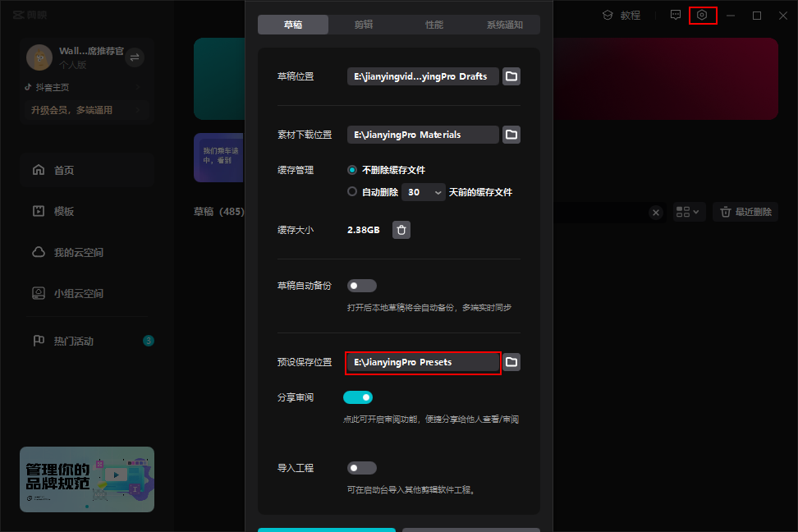The image size is (798, 532).
Task: Switch to the 剪辑 tab
Action: [364, 25]
